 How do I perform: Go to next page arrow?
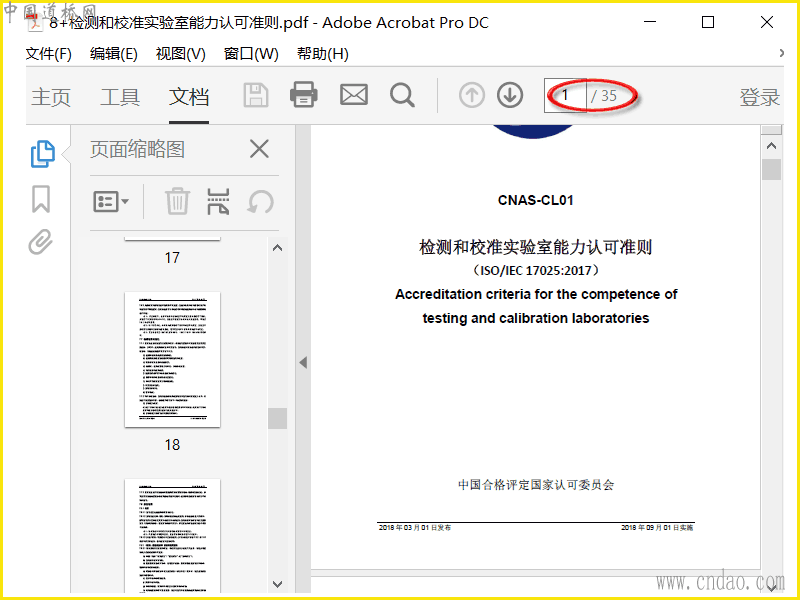coord(510,95)
